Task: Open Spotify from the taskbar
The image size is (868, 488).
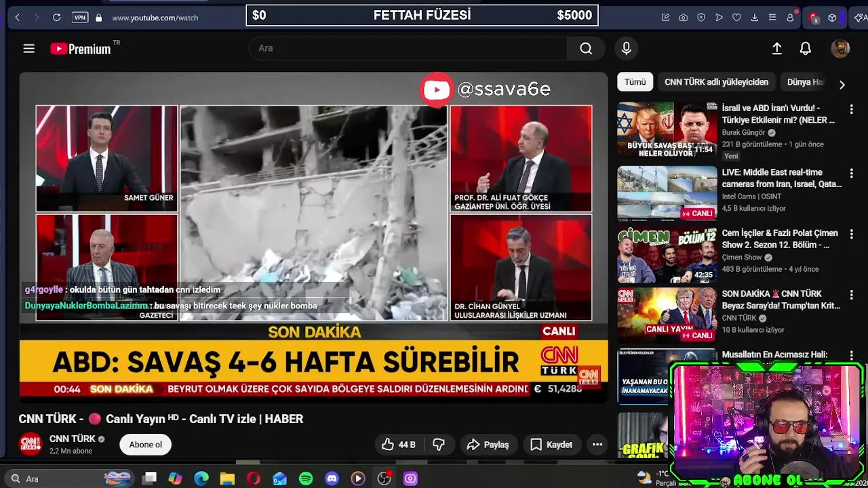Action: pyautogui.click(x=306, y=479)
